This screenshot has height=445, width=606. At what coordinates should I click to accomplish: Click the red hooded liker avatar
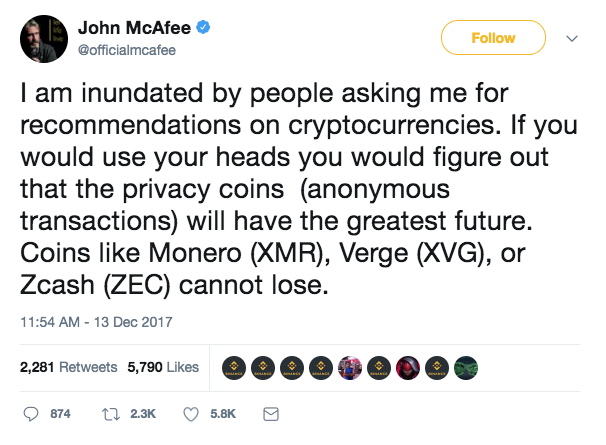click(409, 368)
